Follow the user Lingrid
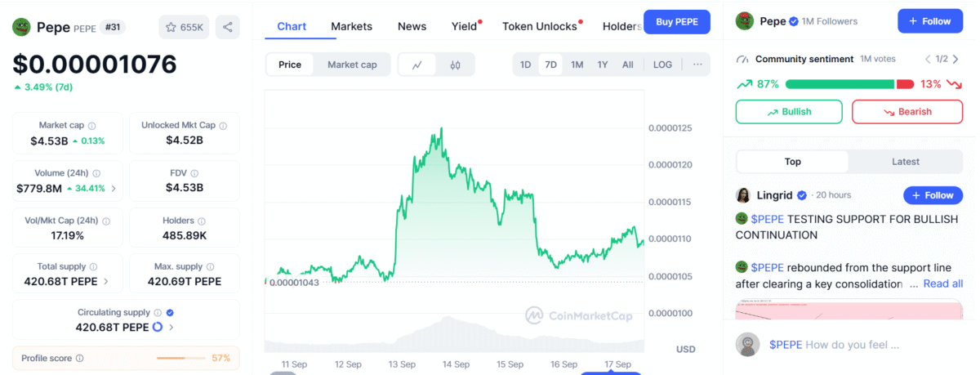 point(933,195)
